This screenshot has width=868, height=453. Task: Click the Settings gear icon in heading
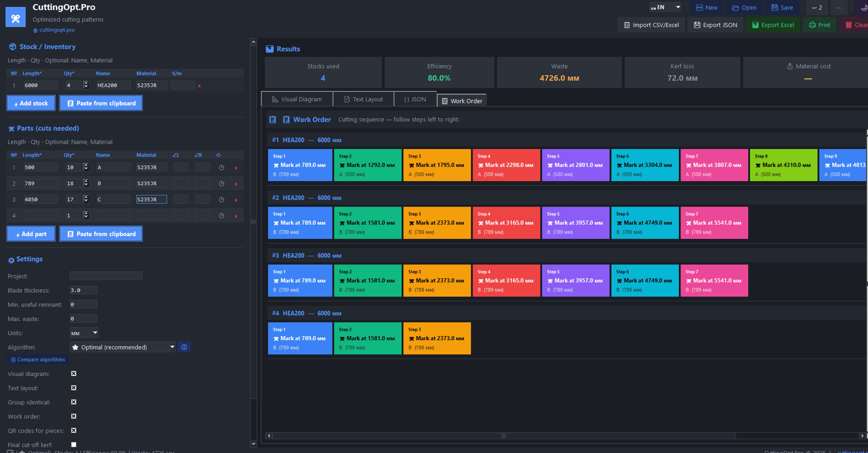point(11,260)
